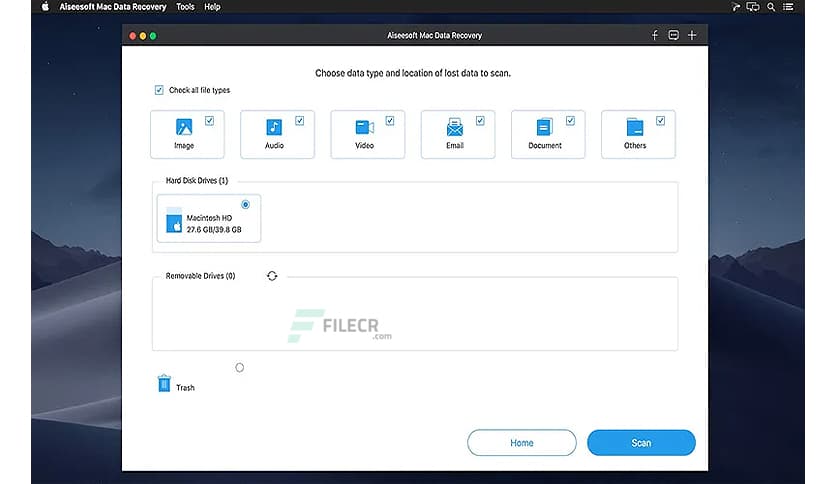The height and width of the screenshot is (484, 836).
Task: Click the Hard Disk Drives (1) label
Action: pos(197,181)
